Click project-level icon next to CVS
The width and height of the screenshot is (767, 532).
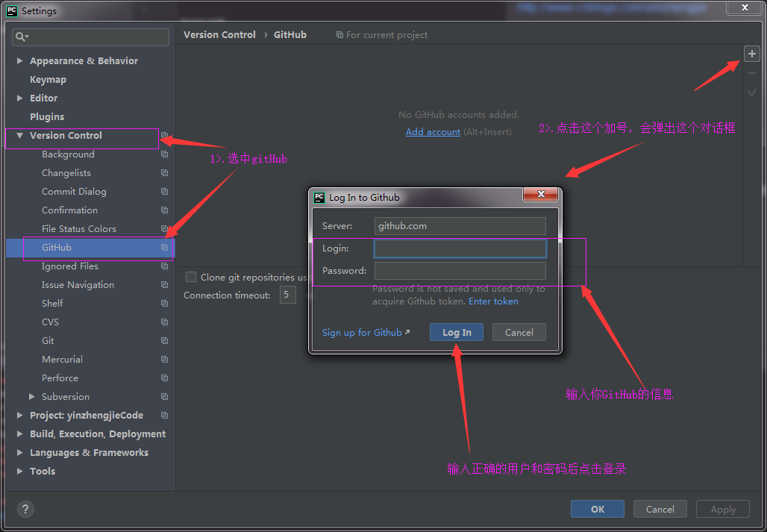pos(164,322)
